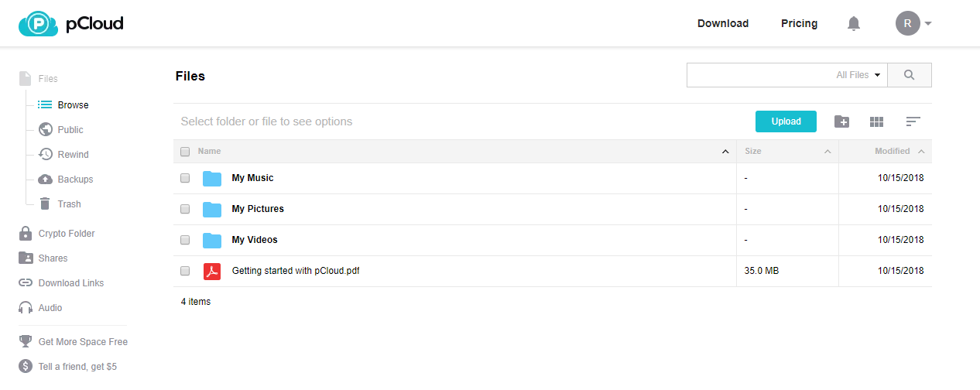Tick the My Pictures checkbox
Screen dimensions: 980x390
pyautogui.click(x=185, y=209)
